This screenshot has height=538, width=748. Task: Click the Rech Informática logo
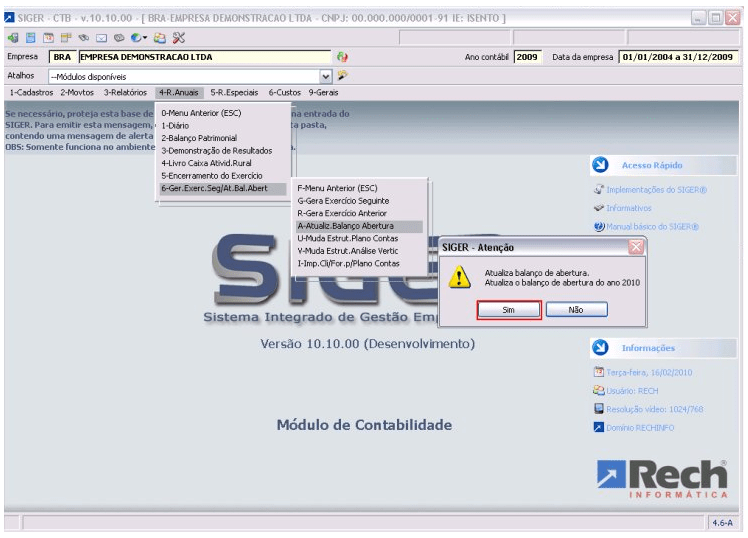tap(662, 479)
